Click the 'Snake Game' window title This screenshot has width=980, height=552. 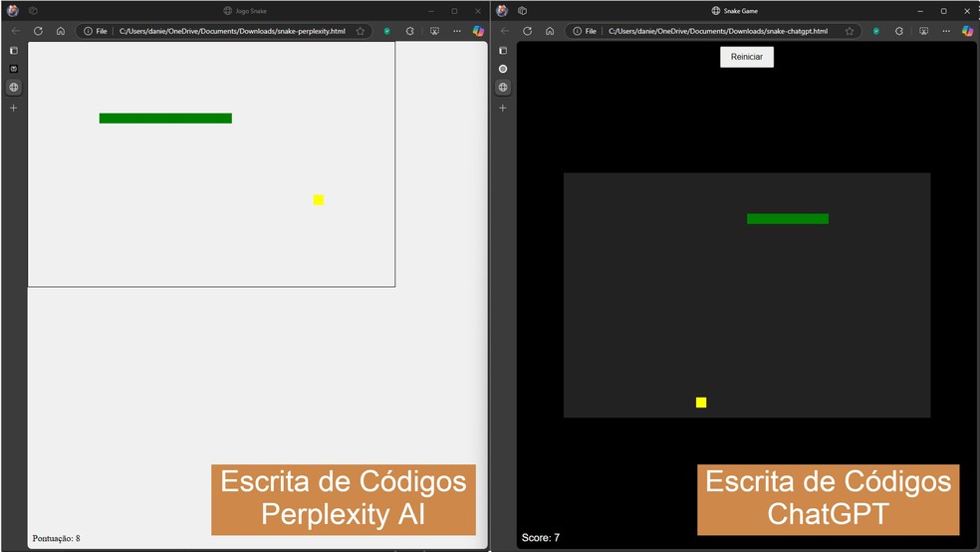pyautogui.click(x=741, y=11)
